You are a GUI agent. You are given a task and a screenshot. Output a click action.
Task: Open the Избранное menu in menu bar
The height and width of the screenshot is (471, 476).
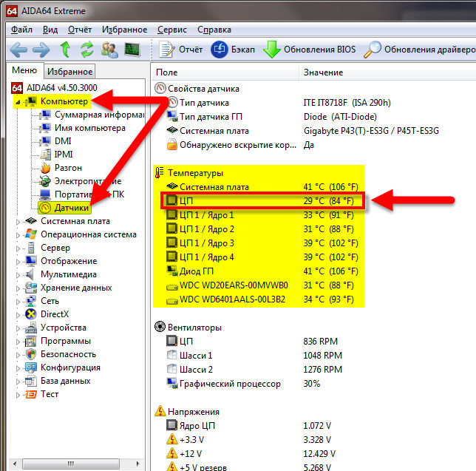coord(124,30)
